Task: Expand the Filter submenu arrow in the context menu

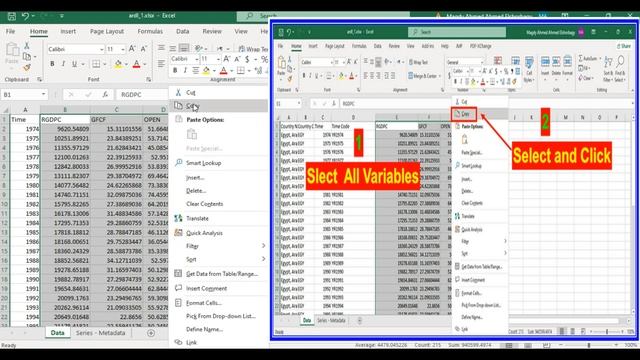Action: [263, 246]
